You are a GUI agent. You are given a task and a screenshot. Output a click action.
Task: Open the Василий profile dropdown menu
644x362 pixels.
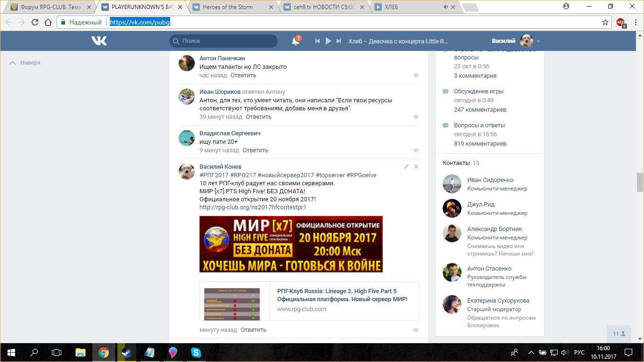point(538,41)
